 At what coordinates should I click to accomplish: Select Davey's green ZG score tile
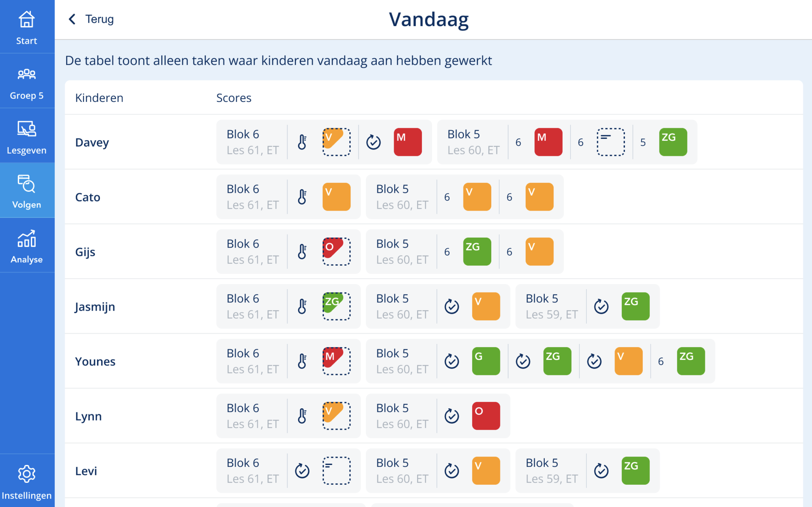(x=673, y=142)
